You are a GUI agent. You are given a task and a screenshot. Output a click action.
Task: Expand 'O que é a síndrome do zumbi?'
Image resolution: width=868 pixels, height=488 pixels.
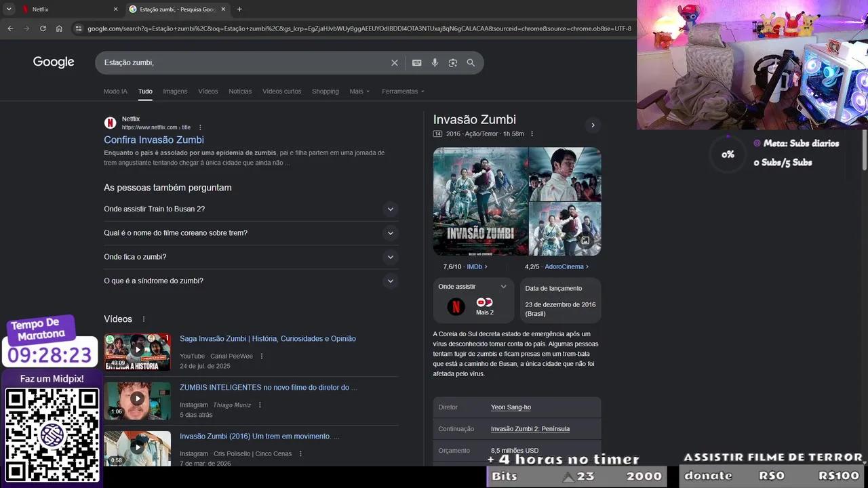click(250, 281)
